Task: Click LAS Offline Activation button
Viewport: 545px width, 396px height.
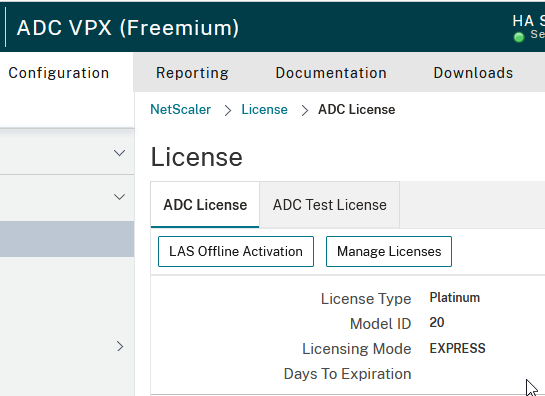Action: coord(236,251)
